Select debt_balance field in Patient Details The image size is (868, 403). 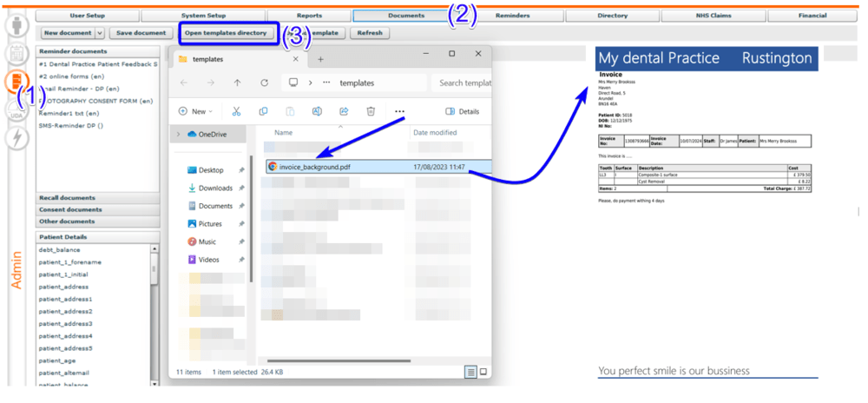59,249
